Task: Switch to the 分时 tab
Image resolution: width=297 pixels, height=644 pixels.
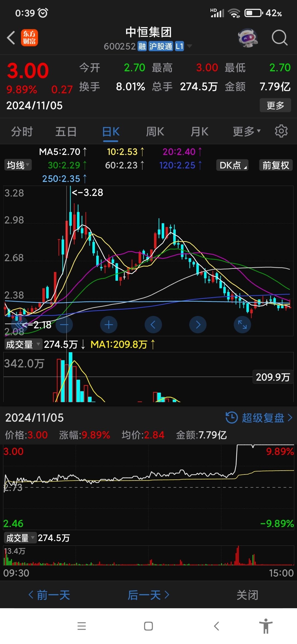Action: pyautogui.click(x=22, y=132)
